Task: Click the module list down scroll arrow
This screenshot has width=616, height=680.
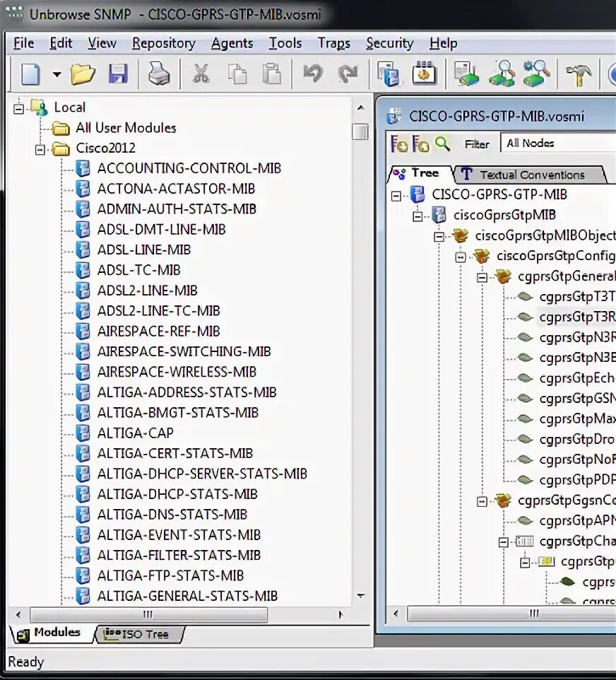Action: [360, 596]
